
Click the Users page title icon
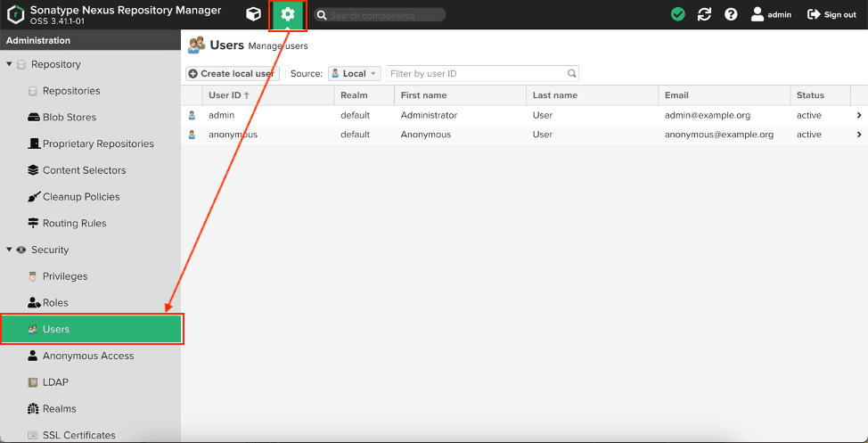coord(197,45)
